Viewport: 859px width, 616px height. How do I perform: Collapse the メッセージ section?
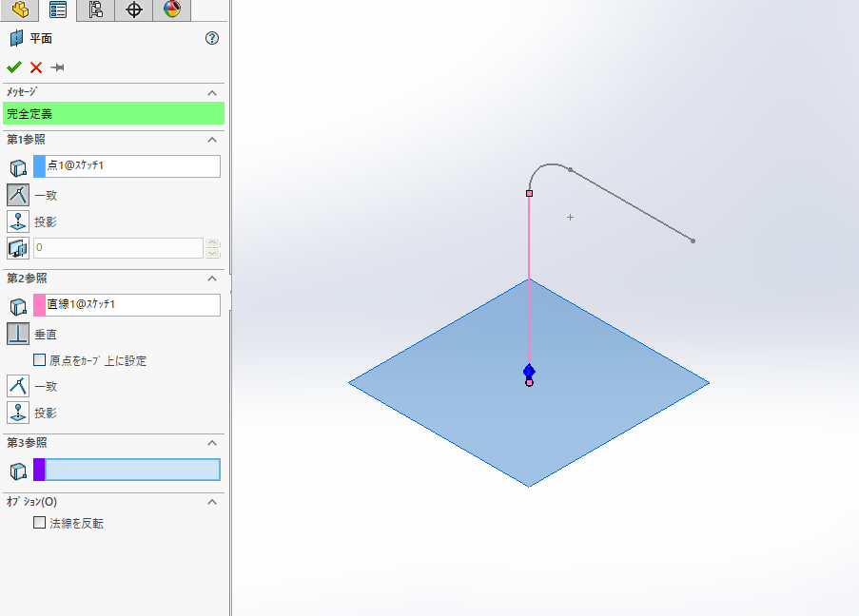point(212,93)
